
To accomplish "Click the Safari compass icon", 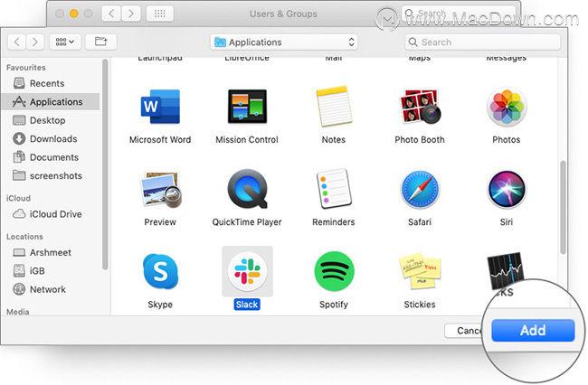I will click(420, 190).
